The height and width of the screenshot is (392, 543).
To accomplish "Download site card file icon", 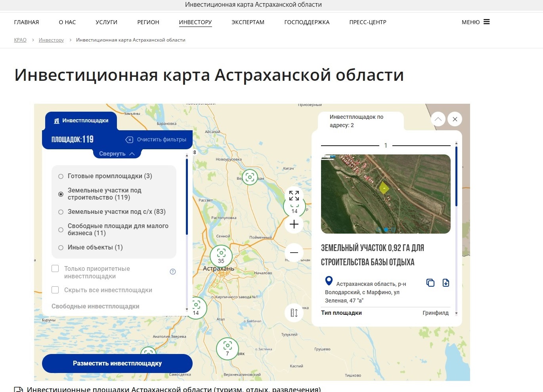I will (x=446, y=283).
